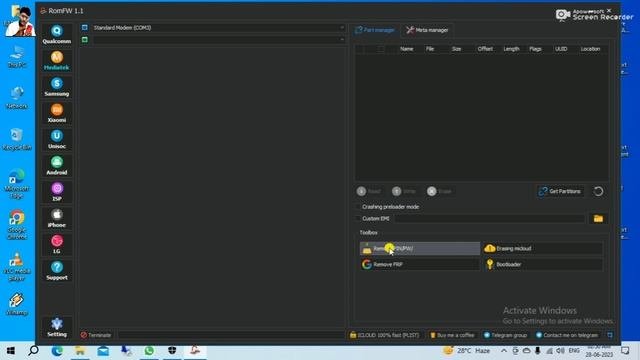Click the Read partition button
The width and height of the screenshot is (640, 360).
point(369,191)
